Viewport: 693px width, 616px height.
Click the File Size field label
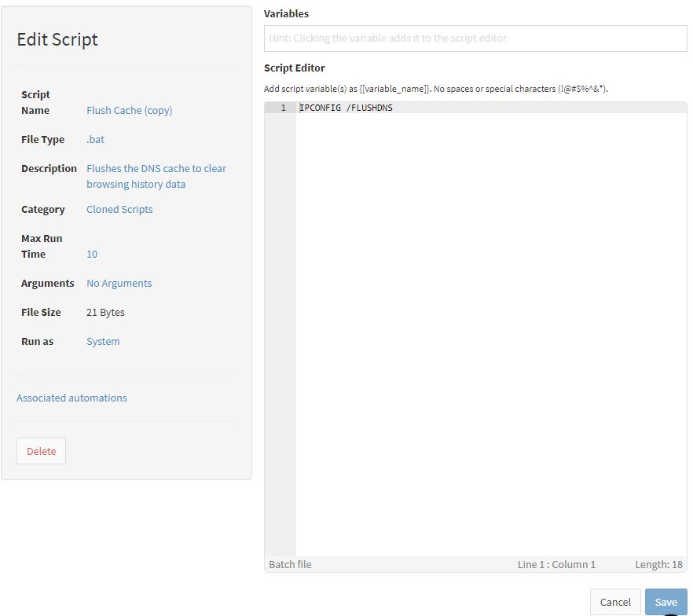pos(41,313)
